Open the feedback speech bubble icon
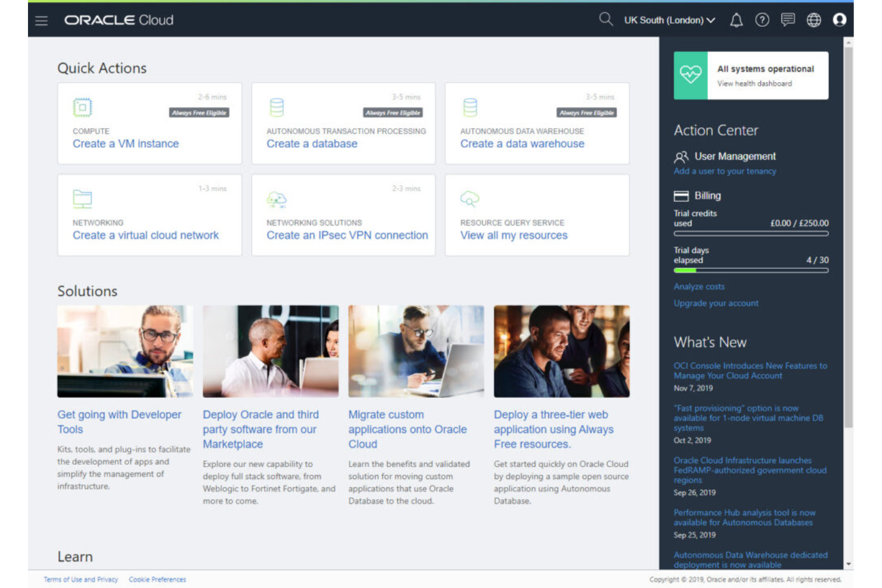The height and width of the screenshot is (588, 882). pyautogui.click(x=788, y=20)
